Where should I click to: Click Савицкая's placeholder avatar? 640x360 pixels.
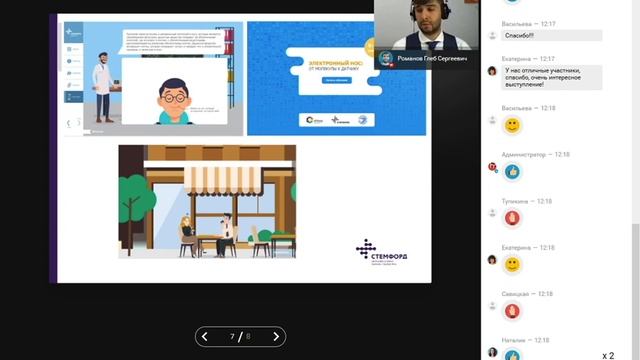(492, 306)
